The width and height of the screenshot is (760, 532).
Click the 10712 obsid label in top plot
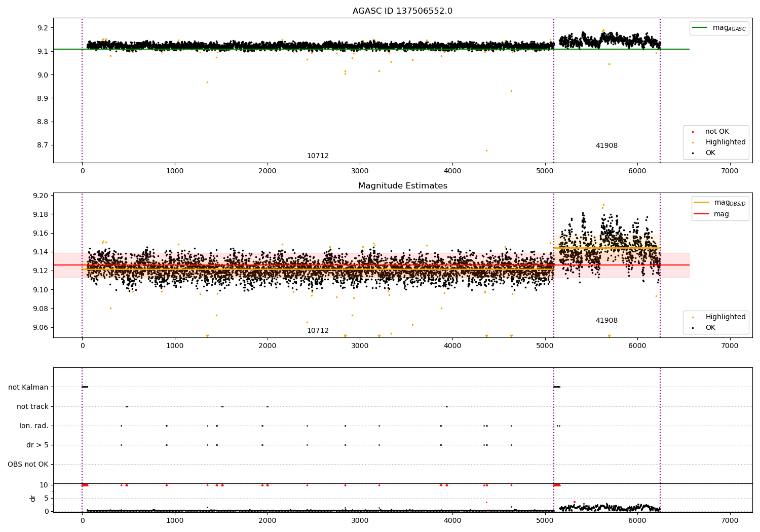(318, 156)
